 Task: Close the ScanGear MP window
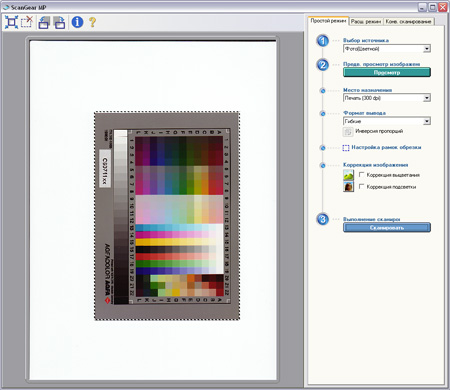click(443, 7)
